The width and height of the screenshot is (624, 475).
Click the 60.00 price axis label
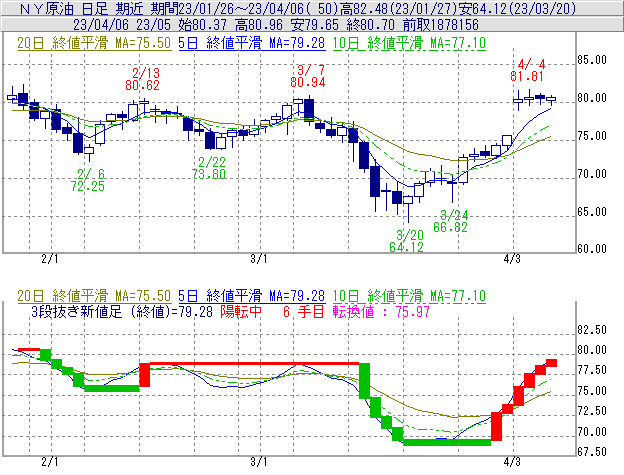(592, 249)
